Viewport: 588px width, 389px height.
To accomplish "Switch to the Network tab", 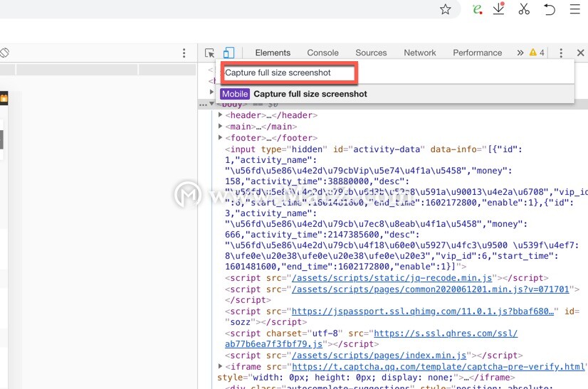I will click(x=419, y=53).
